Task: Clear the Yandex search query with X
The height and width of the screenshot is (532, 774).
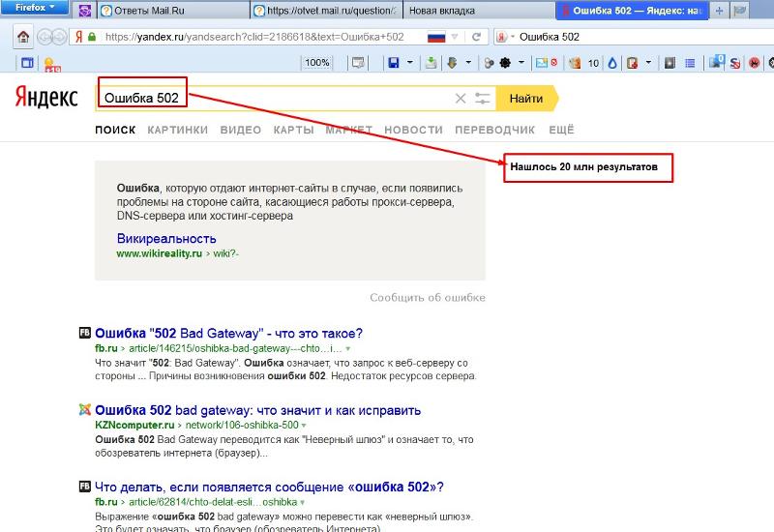Action: point(461,99)
